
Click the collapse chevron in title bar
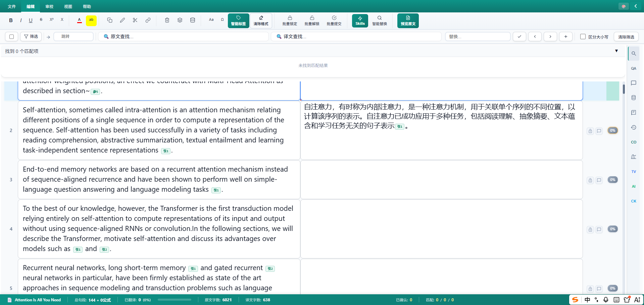636,6
